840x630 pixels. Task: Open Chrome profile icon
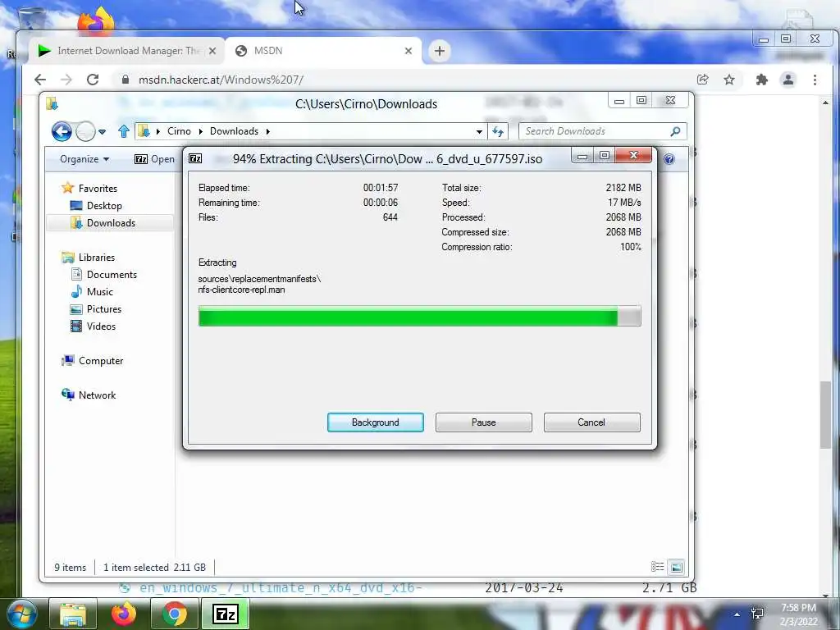point(788,80)
